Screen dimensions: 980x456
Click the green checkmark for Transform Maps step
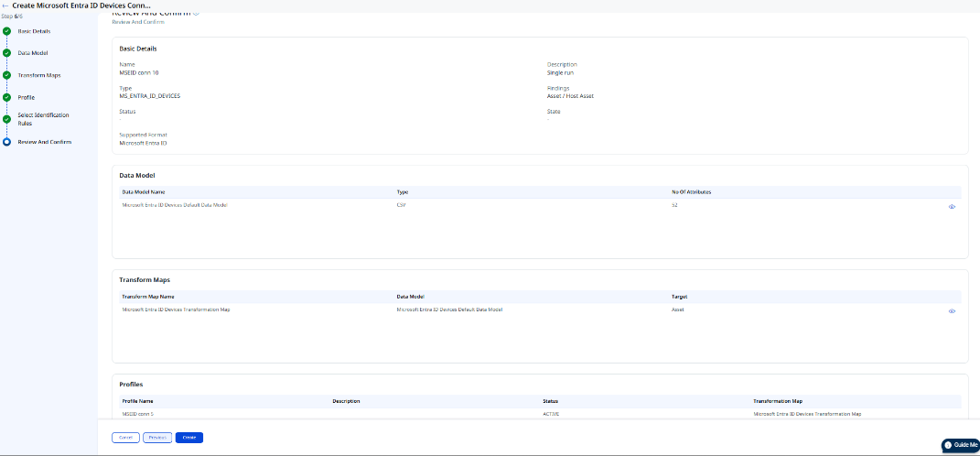coord(6,75)
